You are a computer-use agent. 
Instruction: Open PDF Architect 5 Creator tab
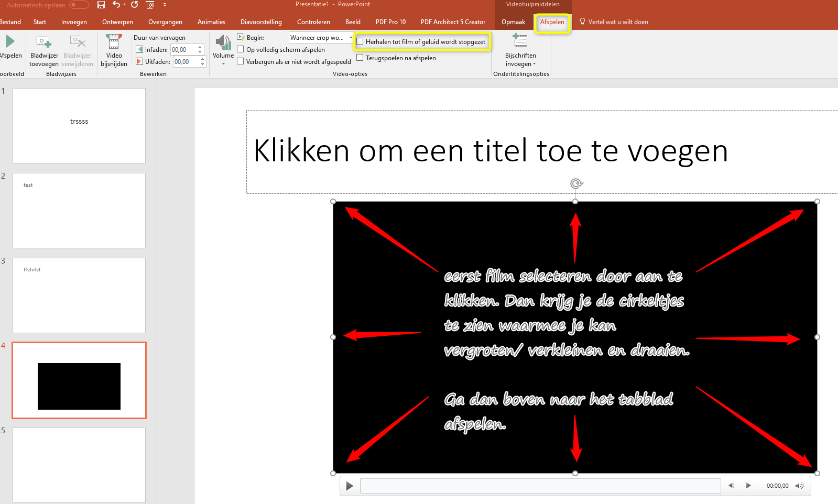[x=453, y=22]
